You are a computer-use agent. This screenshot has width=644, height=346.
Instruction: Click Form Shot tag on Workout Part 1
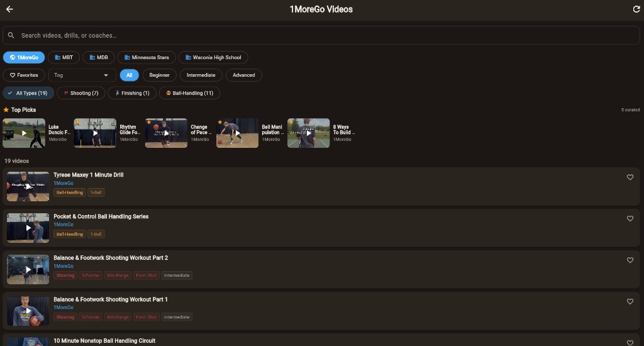point(146,317)
